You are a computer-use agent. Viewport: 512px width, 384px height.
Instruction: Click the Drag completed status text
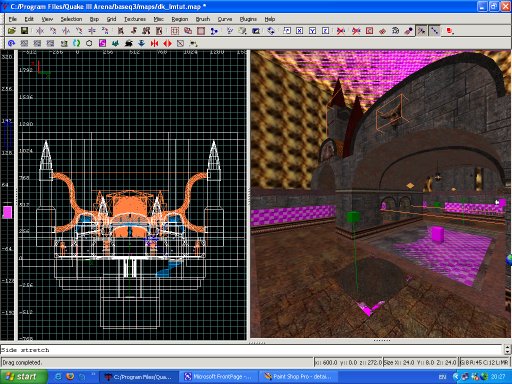coord(22,362)
